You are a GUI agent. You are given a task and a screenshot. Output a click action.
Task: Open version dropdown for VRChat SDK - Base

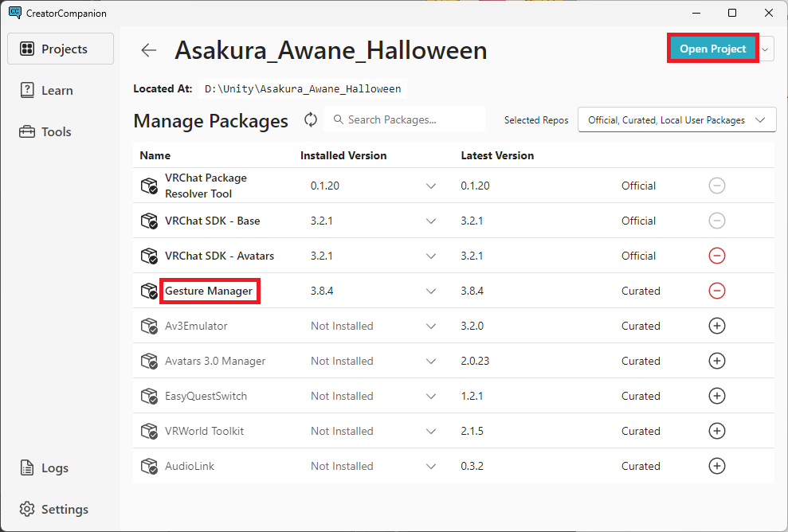431,221
